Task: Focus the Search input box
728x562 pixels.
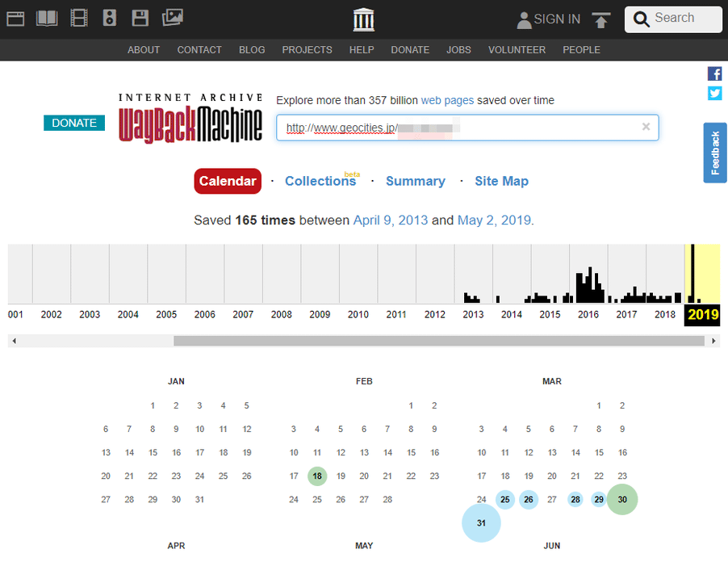Action: coord(673,19)
